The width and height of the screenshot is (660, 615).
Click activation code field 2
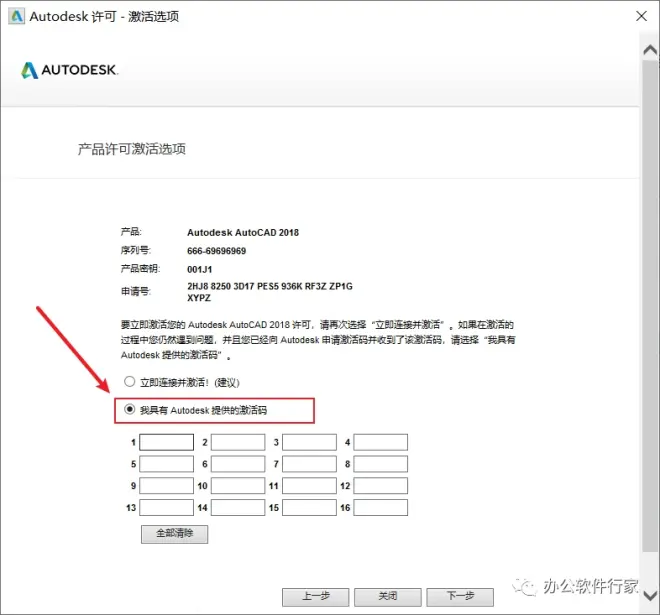238,442
